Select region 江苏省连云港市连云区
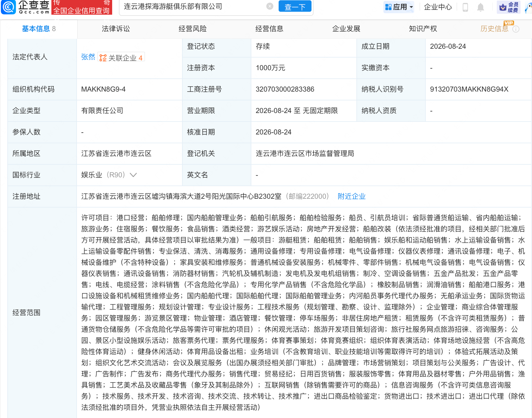The width and height of the screenshot is (532, 418). point(116,154)
